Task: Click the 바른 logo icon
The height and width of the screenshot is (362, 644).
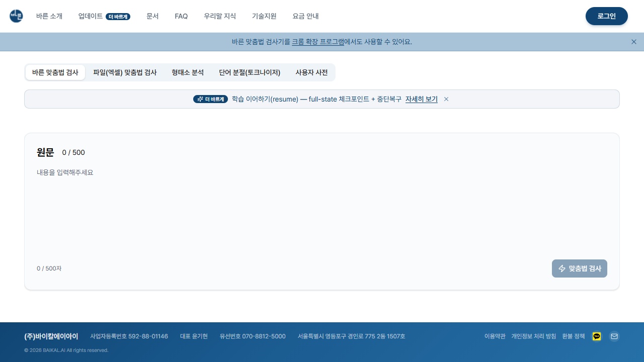Action: pos(16,16)
